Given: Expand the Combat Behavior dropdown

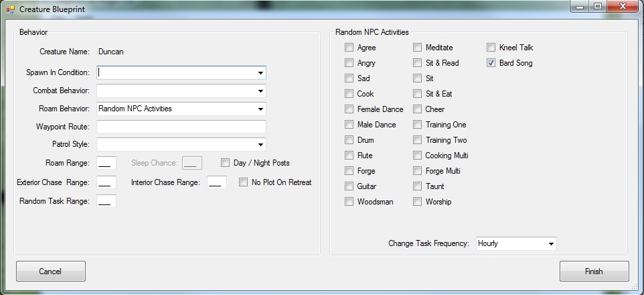Looking at the screenshot, I should point(260,91).
